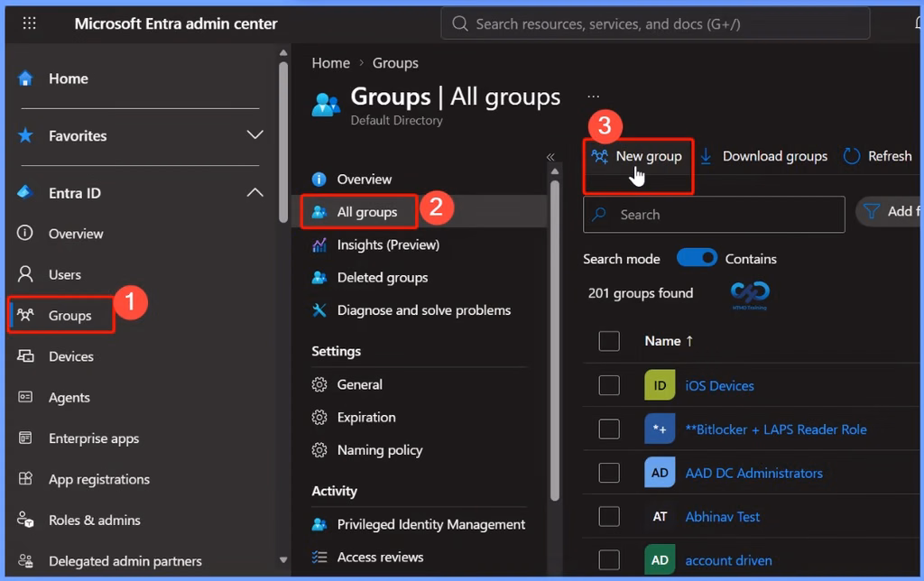Screen dimensions: 924x581
Task: Check the account driven row checkbox
Action: tap(609, 559)
